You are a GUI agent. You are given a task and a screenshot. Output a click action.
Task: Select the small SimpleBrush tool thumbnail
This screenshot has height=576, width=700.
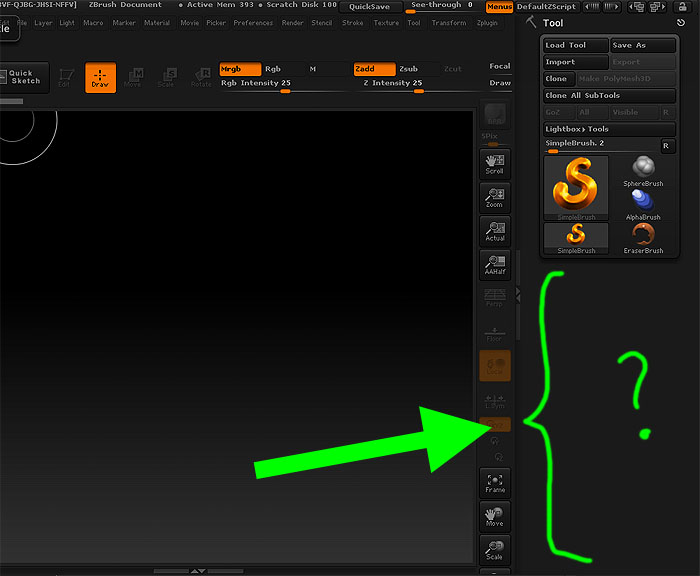pyautogui.click(x=576, y=238)
